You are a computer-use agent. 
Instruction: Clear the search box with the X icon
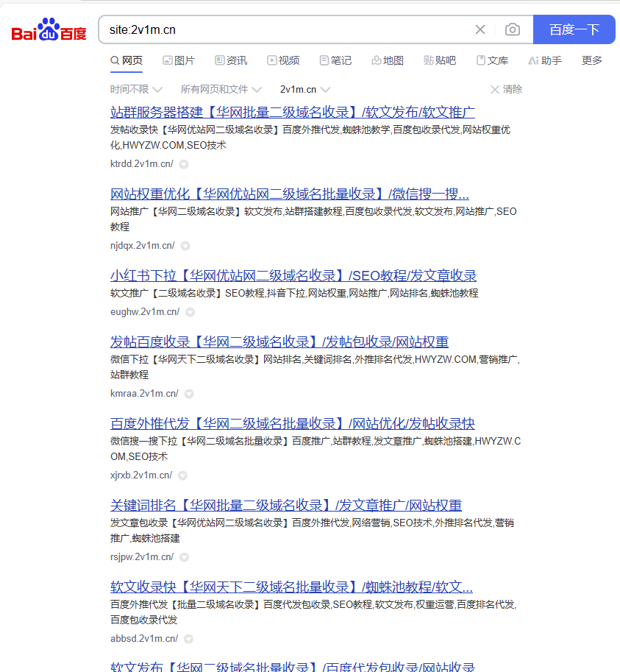coord(480,29)
